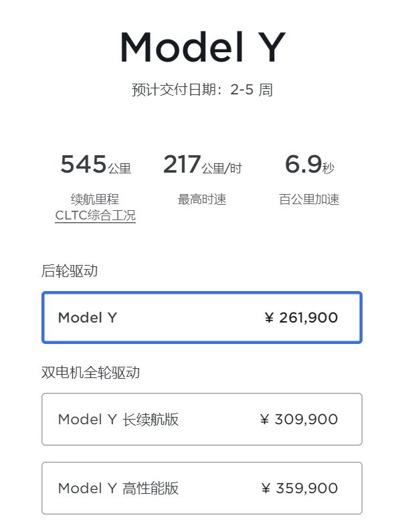Image resolution: width=400 pixels, height=532 pixels.
Task: Click the 长续航版 label text
Action: coord(151,420)
